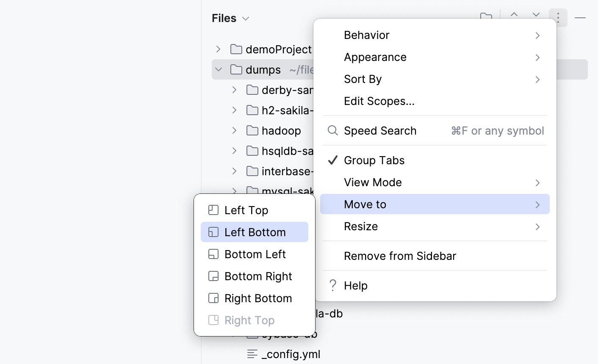This screenshot has height=364, width=598.
Task: Open the Files view switcher dropdown
Action: (245, 18)
